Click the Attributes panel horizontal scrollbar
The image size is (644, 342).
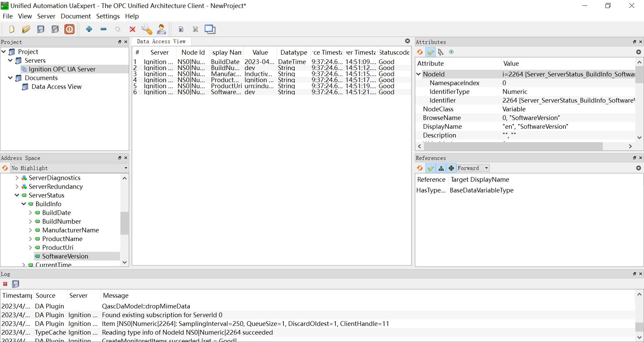click(x=513, y=147)
